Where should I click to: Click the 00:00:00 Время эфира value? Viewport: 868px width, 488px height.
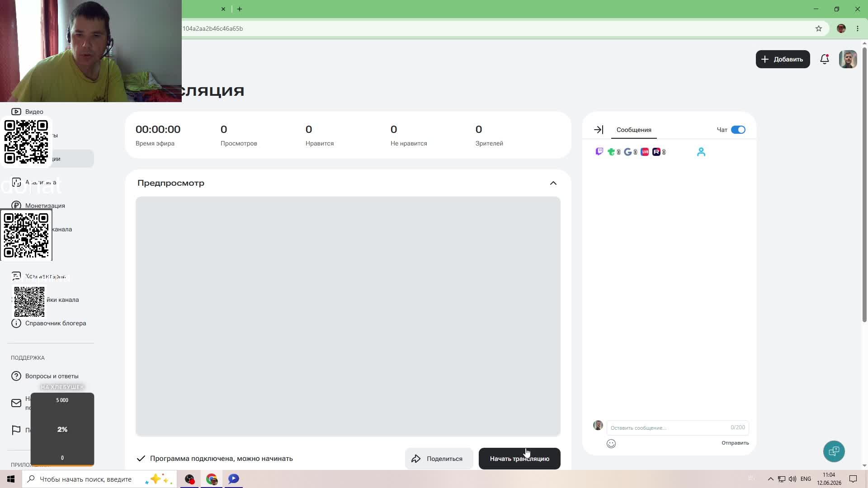click(x=158, y=130)
